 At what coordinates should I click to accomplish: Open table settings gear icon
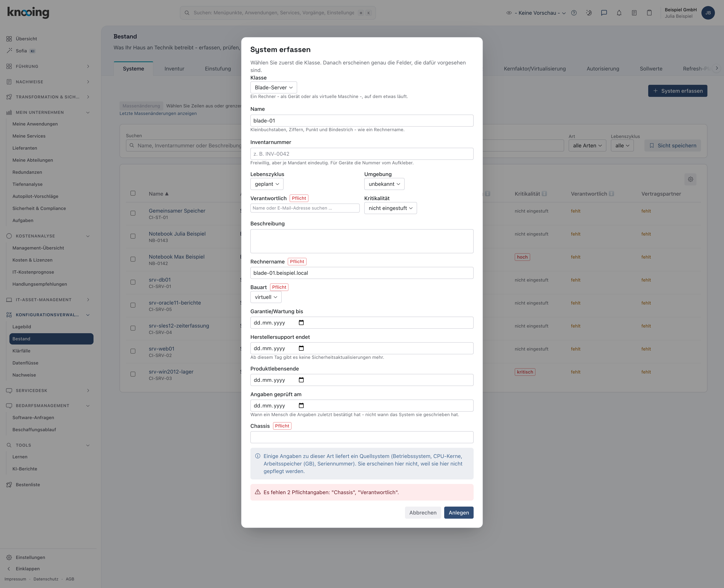[x=690, y=179]
